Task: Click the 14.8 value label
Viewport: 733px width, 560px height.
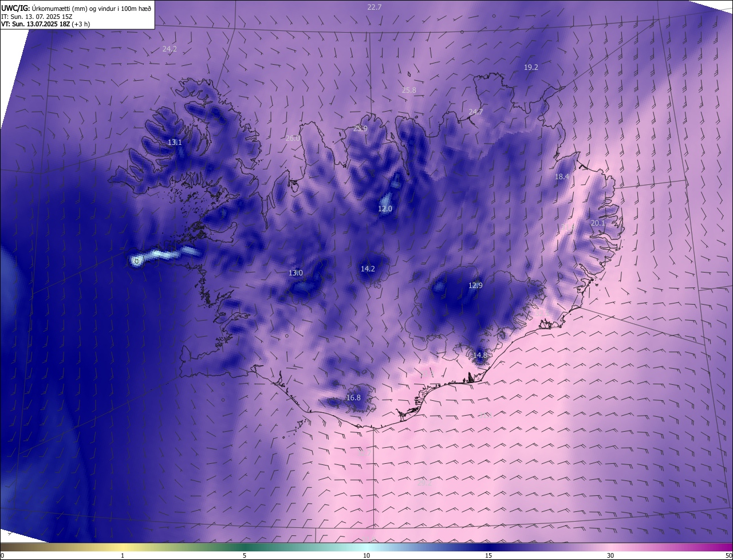Action: click(480, 355)
